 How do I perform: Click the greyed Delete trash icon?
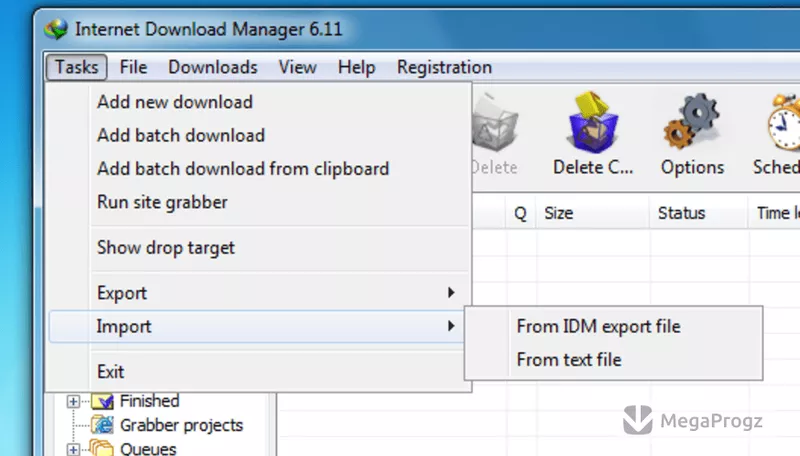(493, 124)
